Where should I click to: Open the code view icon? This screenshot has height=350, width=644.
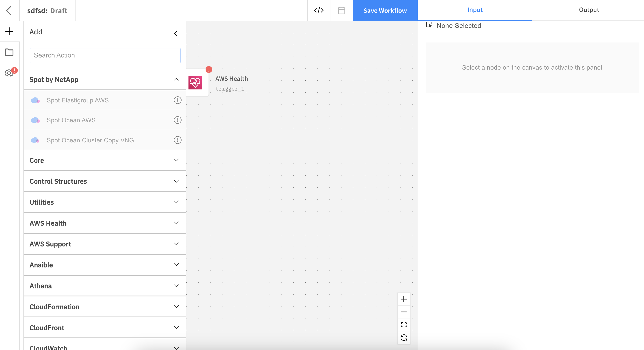pos(319,11)
